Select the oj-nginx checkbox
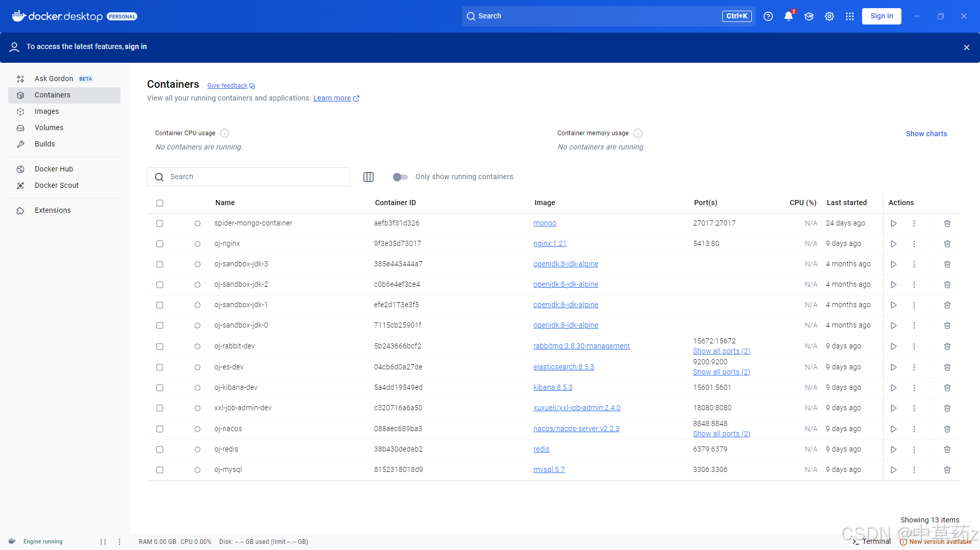Image resolution: width=980 pixels, height=550 pixels. pos(160,244)
